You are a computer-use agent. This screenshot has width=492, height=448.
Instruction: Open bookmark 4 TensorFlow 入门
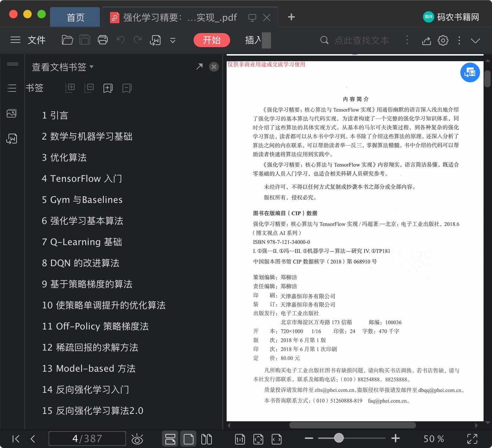(82, 179)
